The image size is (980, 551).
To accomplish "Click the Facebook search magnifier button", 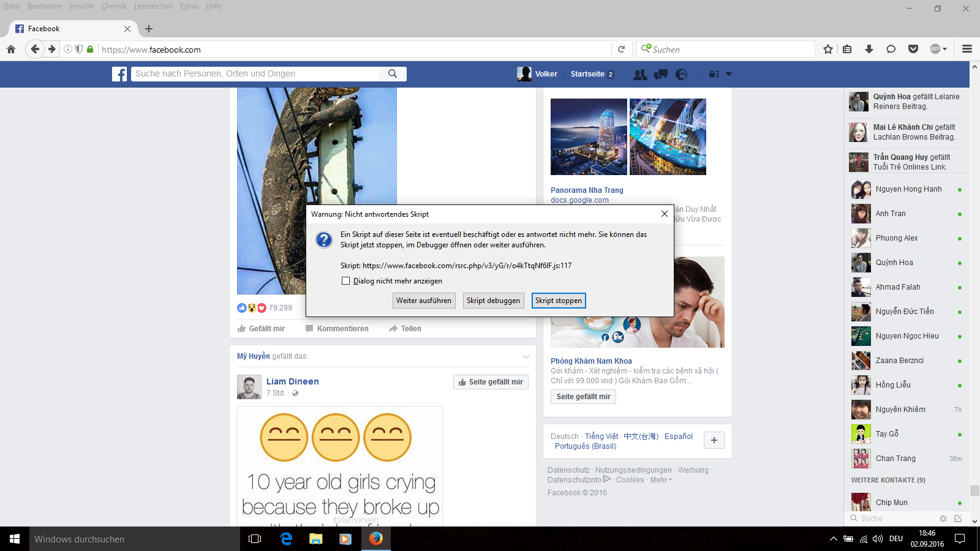I will coord(393,73).
